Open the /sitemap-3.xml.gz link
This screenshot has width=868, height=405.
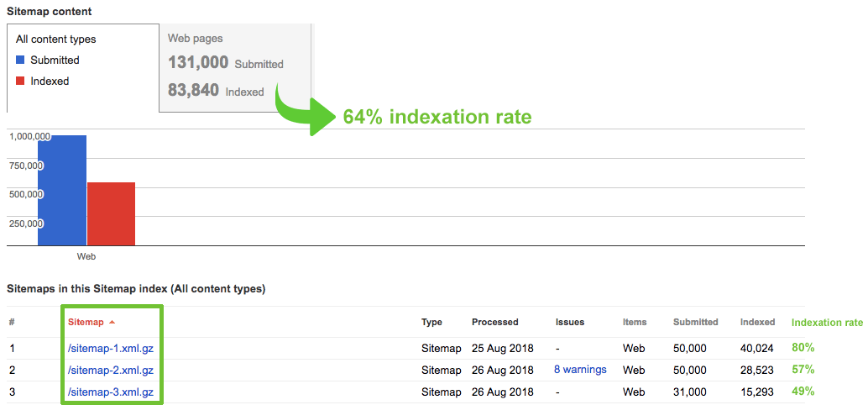(110, 392)
